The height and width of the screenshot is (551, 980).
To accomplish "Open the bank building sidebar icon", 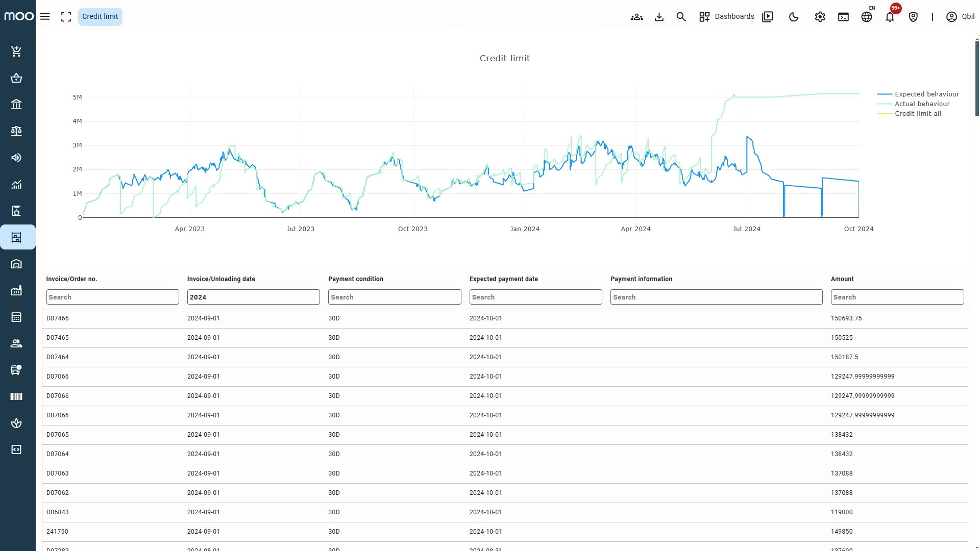I will pyautogui.click(x=16, y=104).
